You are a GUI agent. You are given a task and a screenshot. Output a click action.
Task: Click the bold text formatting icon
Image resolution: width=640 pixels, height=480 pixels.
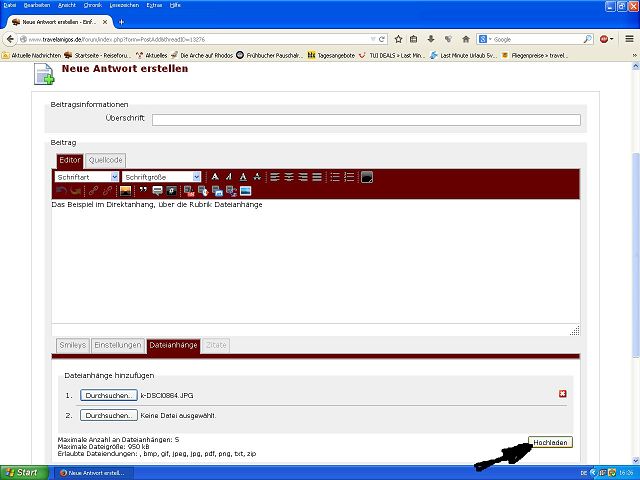[x=215, y=177]
